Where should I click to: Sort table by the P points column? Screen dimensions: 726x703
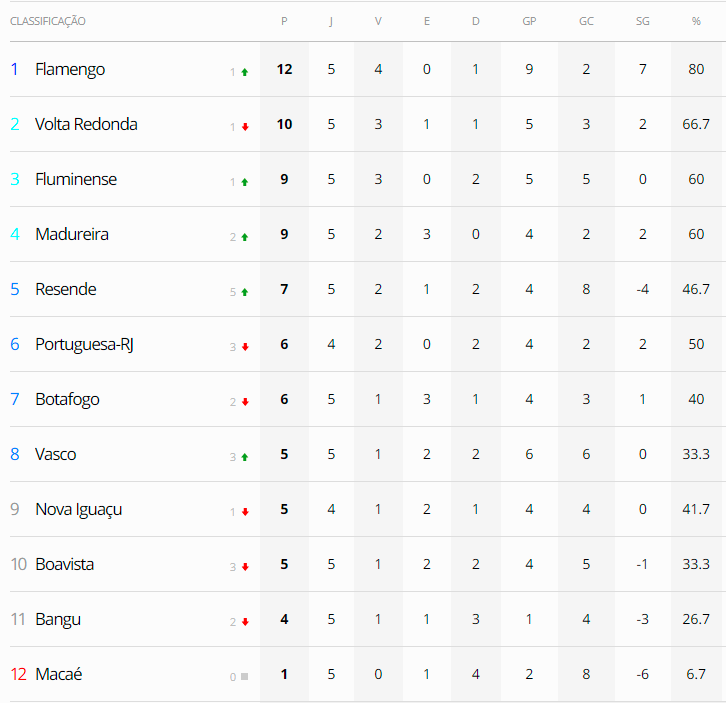click(284, 21)
